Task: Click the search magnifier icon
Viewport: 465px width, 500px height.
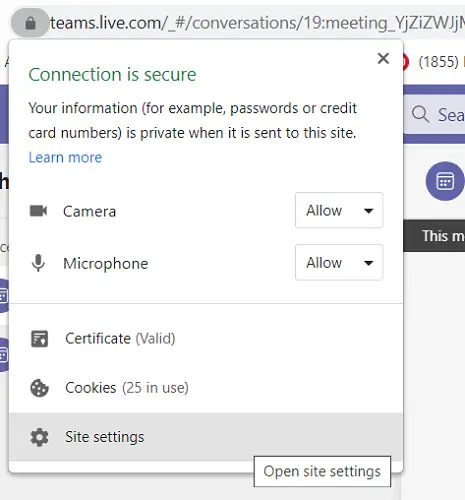Action: 420,115
